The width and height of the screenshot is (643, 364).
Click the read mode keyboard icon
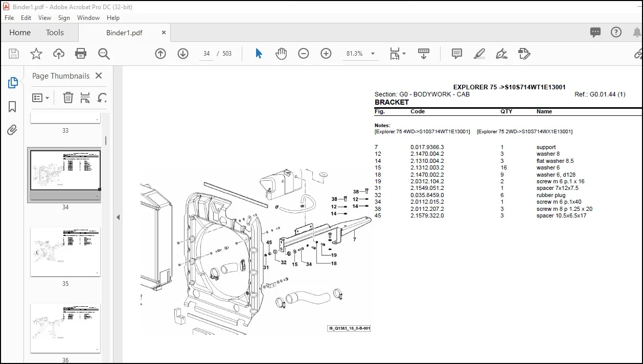[423, 54]
